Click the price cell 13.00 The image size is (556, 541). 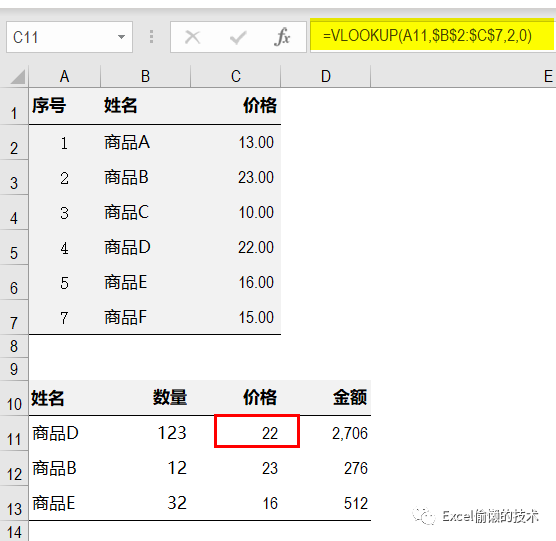tap(236, 143)
